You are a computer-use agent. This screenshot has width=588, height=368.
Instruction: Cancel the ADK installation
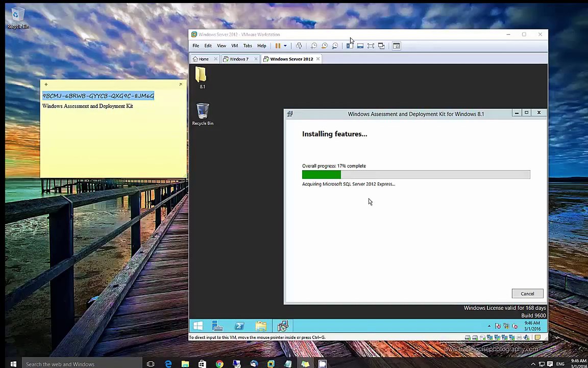(x=527, y=294)
